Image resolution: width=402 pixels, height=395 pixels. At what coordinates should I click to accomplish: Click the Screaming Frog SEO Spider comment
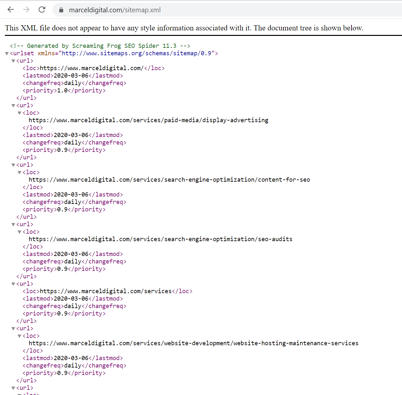coord(100,46)
